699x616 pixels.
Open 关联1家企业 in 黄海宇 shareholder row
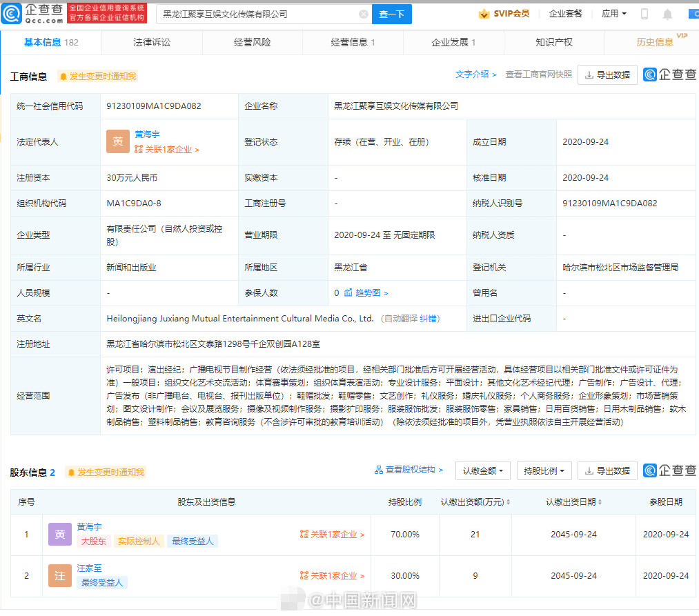click(x=333, y=534)
